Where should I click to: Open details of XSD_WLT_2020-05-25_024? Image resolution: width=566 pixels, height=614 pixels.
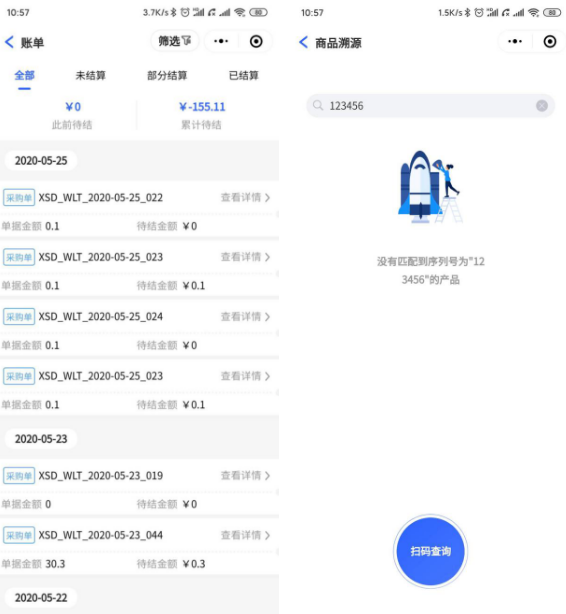pyautogui.click(x=245, y=316)
